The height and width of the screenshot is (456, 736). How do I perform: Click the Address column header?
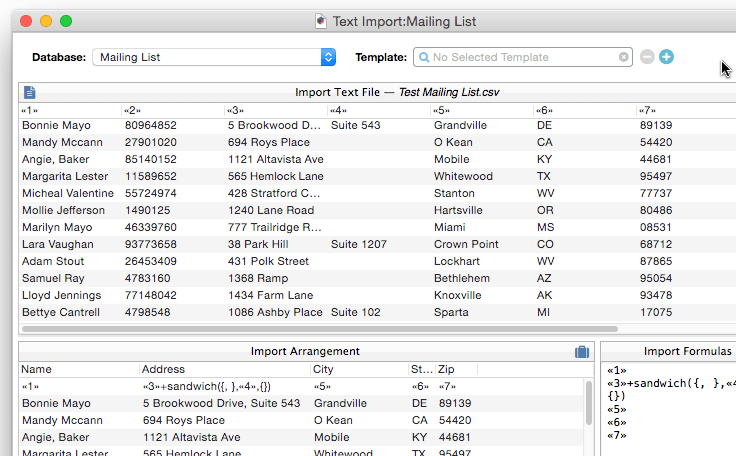tap(162, 369)
